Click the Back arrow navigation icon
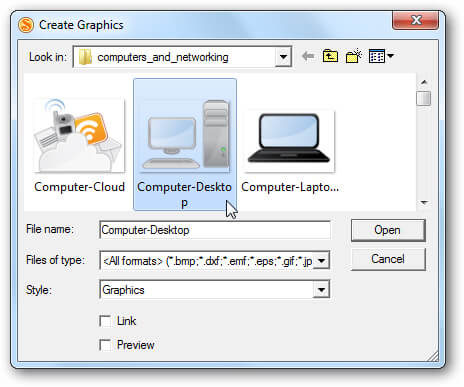 (308, 56)
